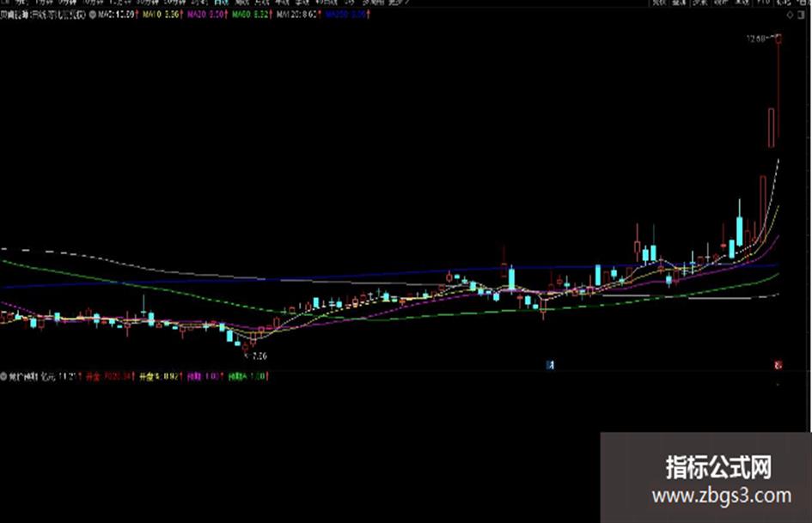
Task: Click the stock name title at chart top-left
Action: (44, 15)
